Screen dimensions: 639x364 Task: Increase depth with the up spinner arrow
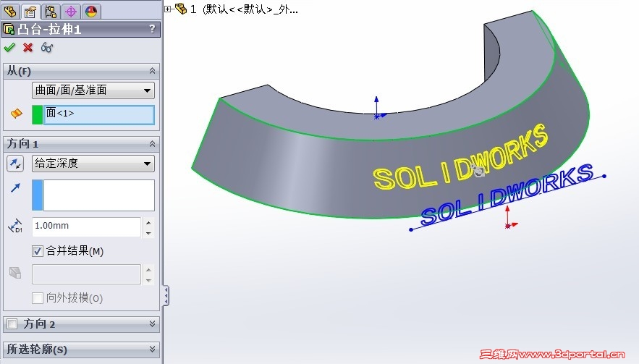[148, 223]
